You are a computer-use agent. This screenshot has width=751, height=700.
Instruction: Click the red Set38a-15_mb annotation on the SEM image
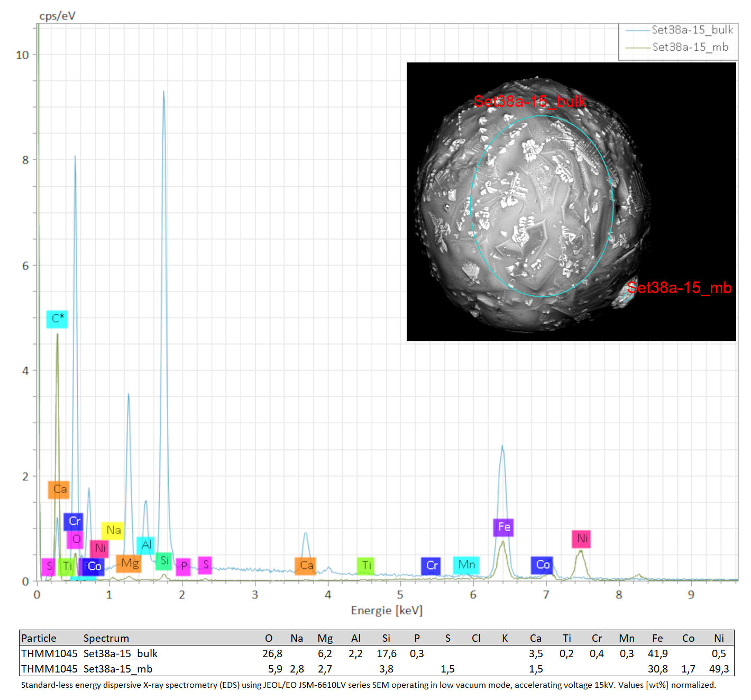click(679, 288)
